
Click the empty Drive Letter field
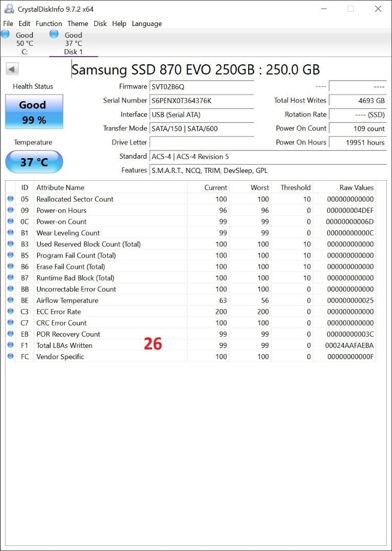202,142
